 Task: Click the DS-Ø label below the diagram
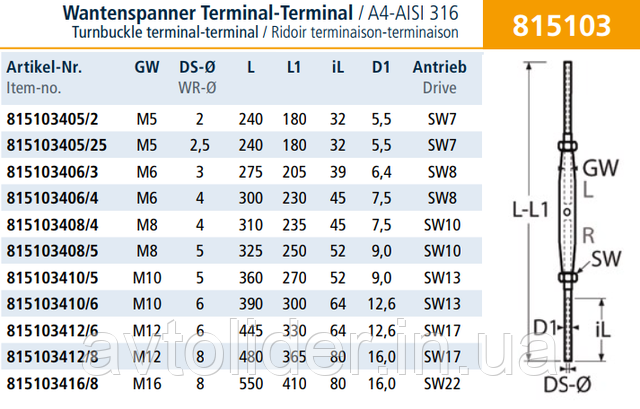[567, 385]
